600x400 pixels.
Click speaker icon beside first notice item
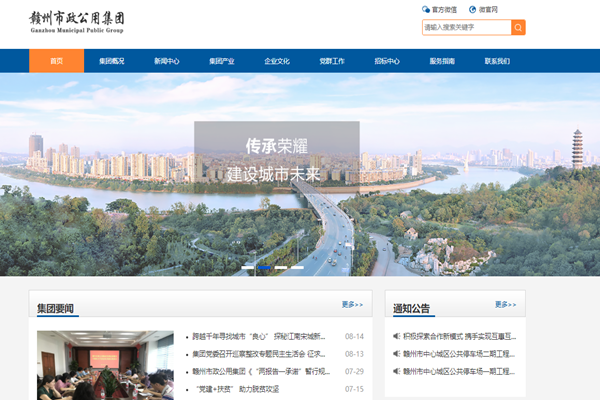pyautogui.click(x=397, y=336)
